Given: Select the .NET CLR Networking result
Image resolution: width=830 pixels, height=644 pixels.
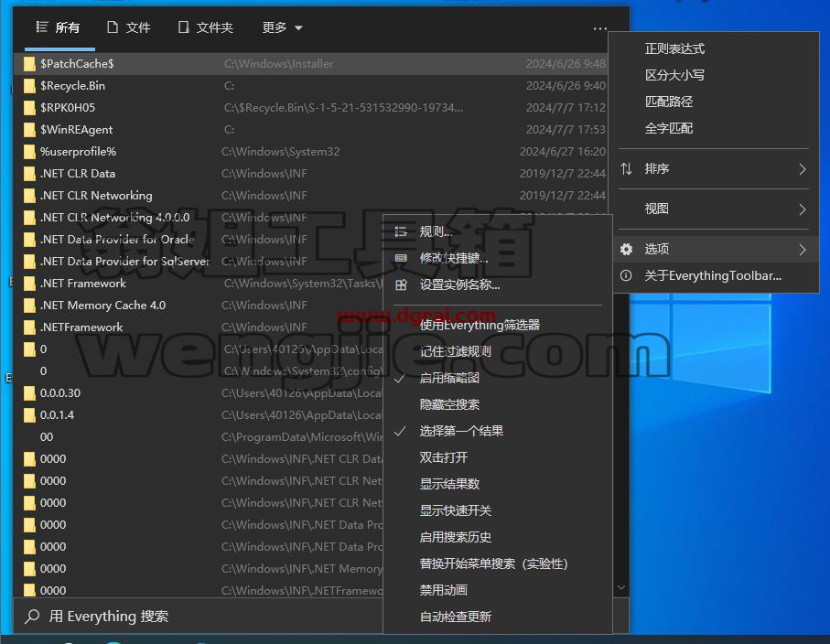Looking at the screenshot, I should pyautogui.click(x=313, y=196).
